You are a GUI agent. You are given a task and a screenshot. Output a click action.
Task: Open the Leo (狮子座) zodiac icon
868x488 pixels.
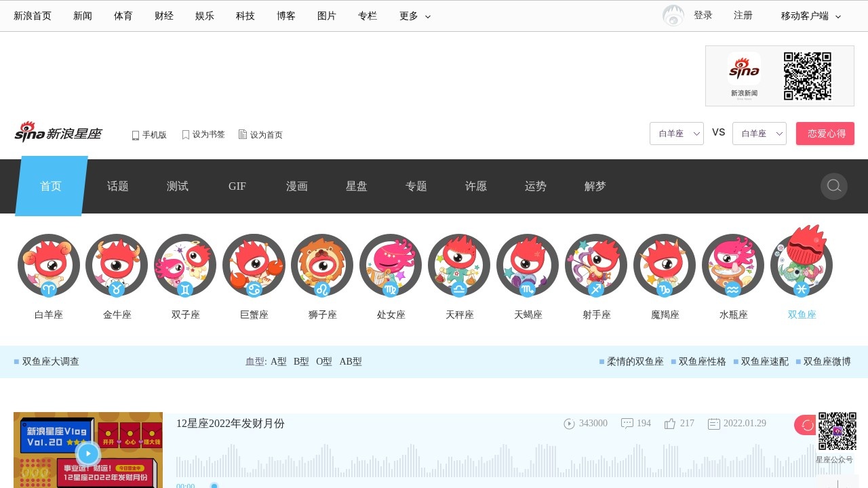[x=322, y=265]
